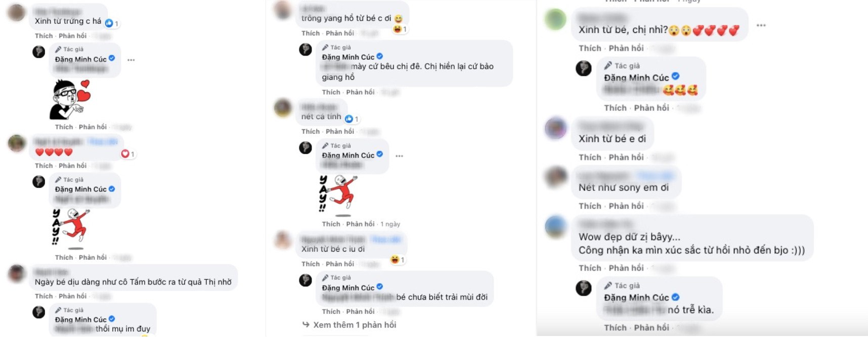Click haha reaction on 'trông yang hồ' comment
The width and height of the screenshot is (868, 337).
pyautogui.click(x=400, y=29)
